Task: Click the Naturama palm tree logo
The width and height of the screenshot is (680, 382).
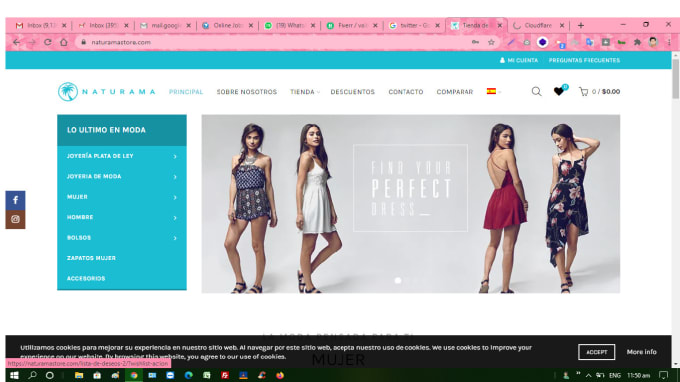Action: (68, 91)
